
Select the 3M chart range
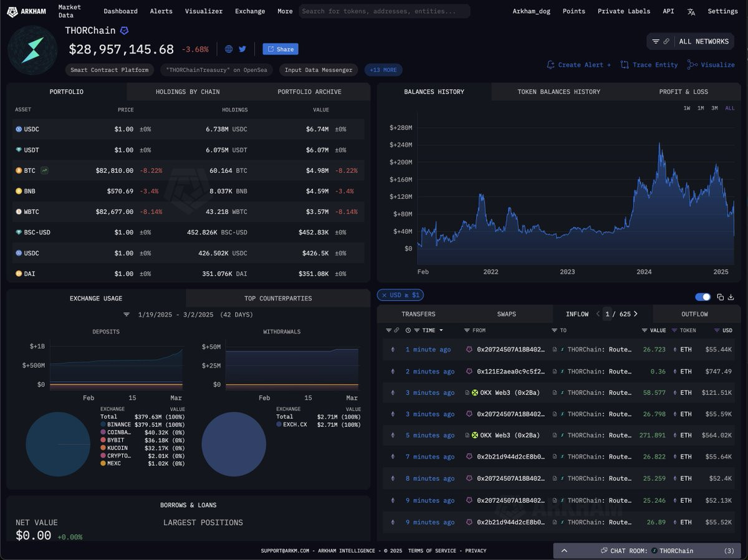pos(715,108)
